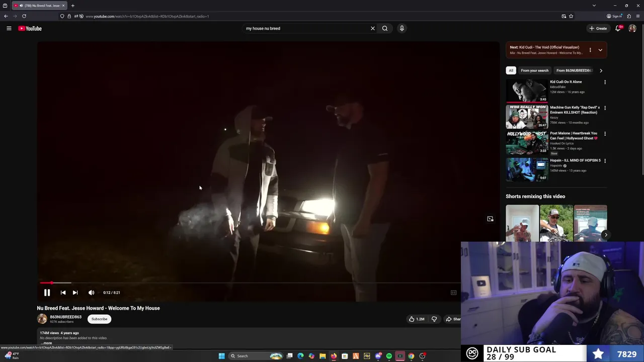This screenshot has width=644, height=362.
Task: Click the taskbar Search box
Action: tap(256, 356)
